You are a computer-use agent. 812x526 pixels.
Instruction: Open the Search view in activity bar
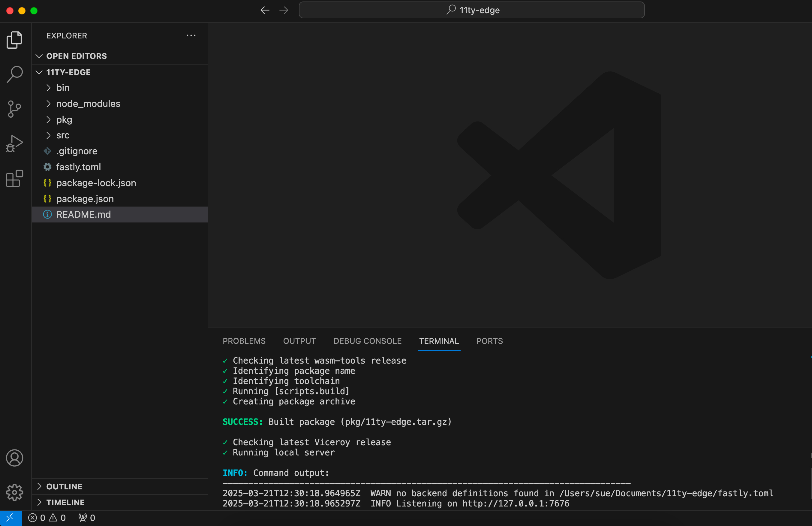pyautogui.click(x=14, y=74)
